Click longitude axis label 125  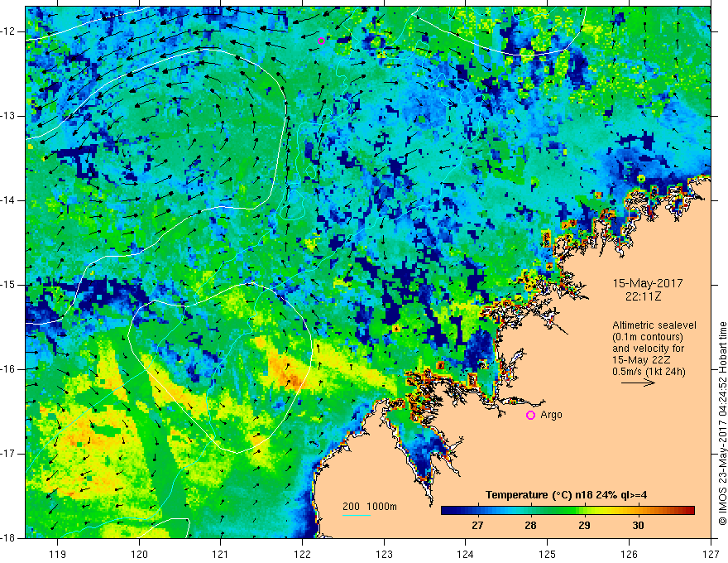coord(547,554)
